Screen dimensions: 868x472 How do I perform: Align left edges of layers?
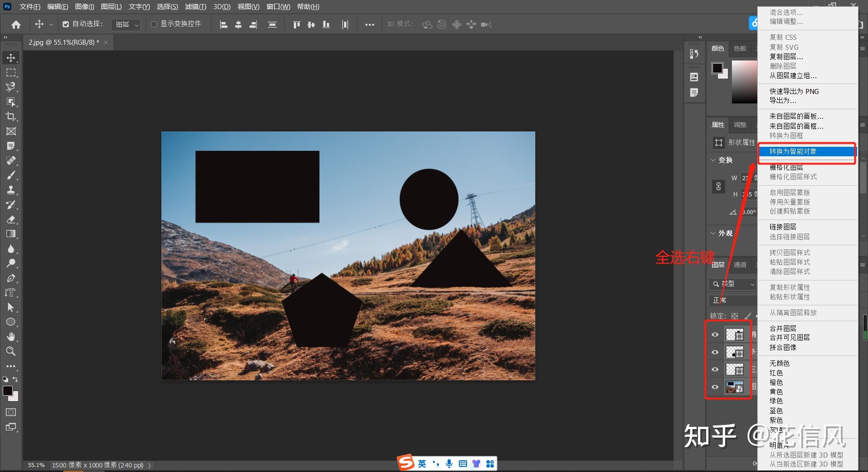223,24
